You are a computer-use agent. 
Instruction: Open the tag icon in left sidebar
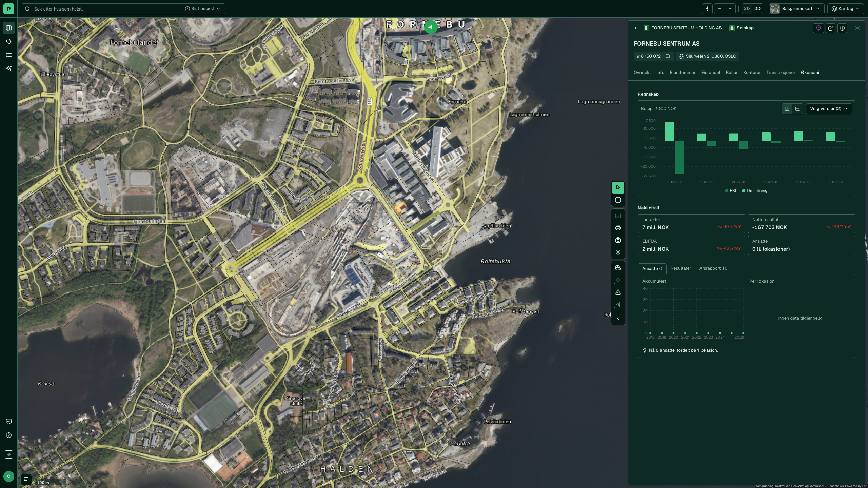point(9,41)
